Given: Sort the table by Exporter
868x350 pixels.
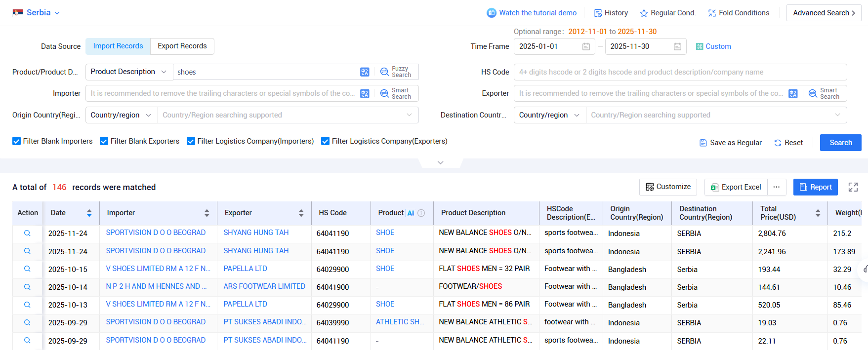Looking at the screenshot, I should pos(301,213).
